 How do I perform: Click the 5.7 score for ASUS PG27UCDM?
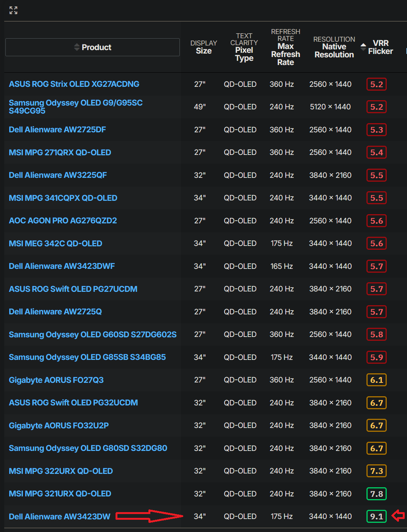coord(376,289)
